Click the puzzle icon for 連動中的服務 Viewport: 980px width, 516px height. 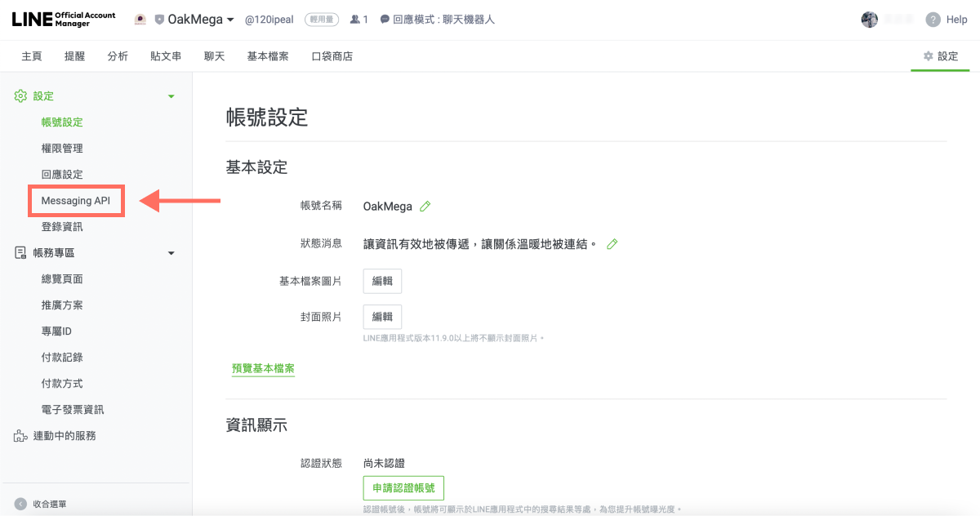21,436
